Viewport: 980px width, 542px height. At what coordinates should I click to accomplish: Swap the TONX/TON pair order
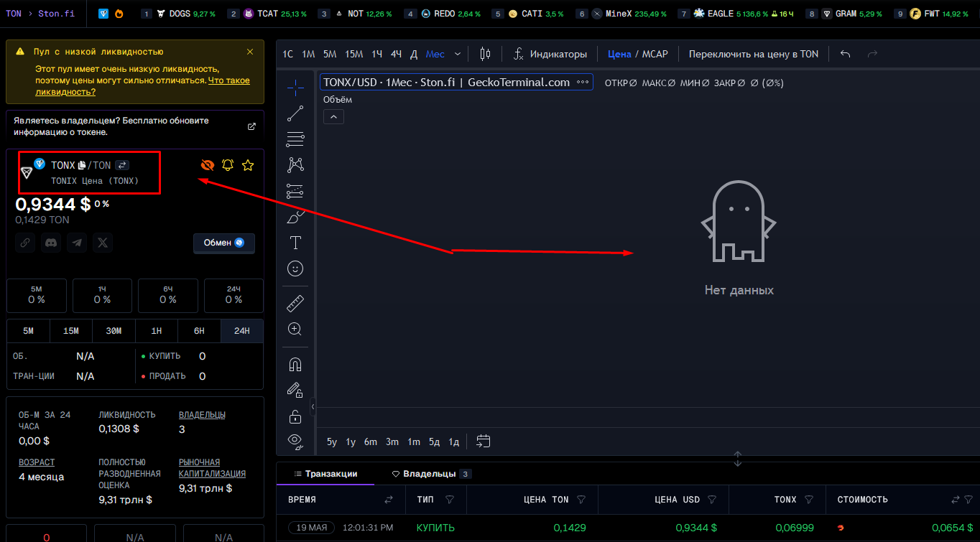click(122, 165)
